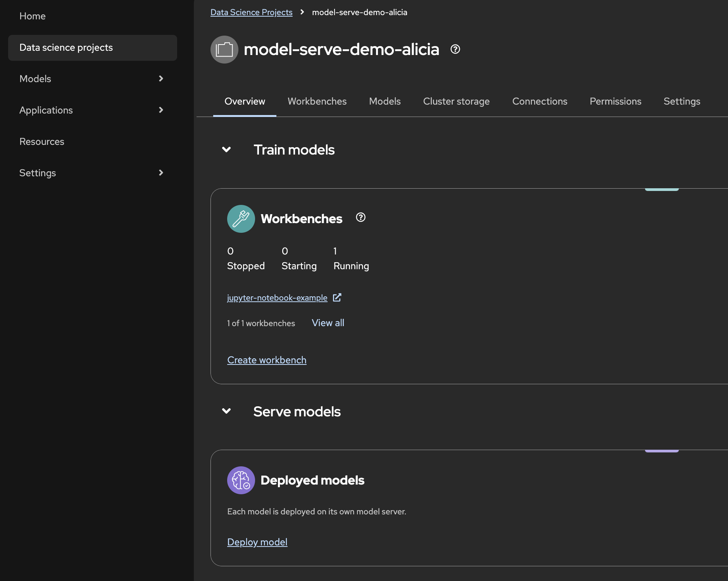Open help icon beside Workbenches heading
The image size is (728, 581).
pyautogui.click(x=361, y=218)
